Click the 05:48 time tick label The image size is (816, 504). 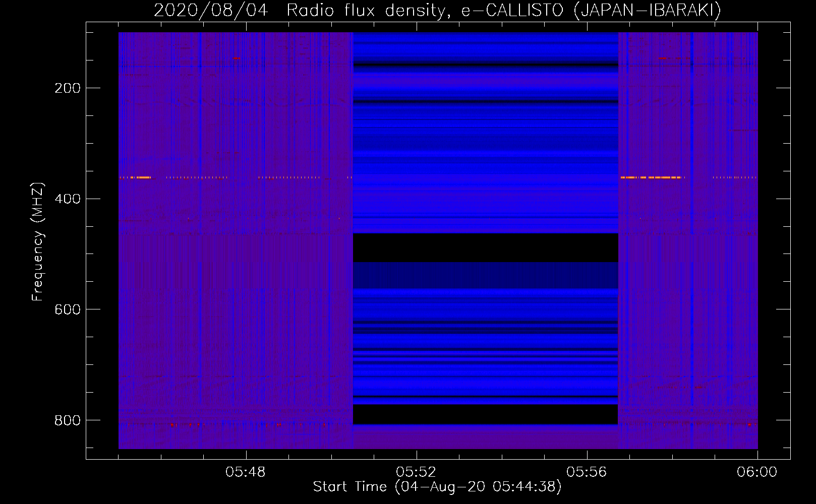point(246,472)
